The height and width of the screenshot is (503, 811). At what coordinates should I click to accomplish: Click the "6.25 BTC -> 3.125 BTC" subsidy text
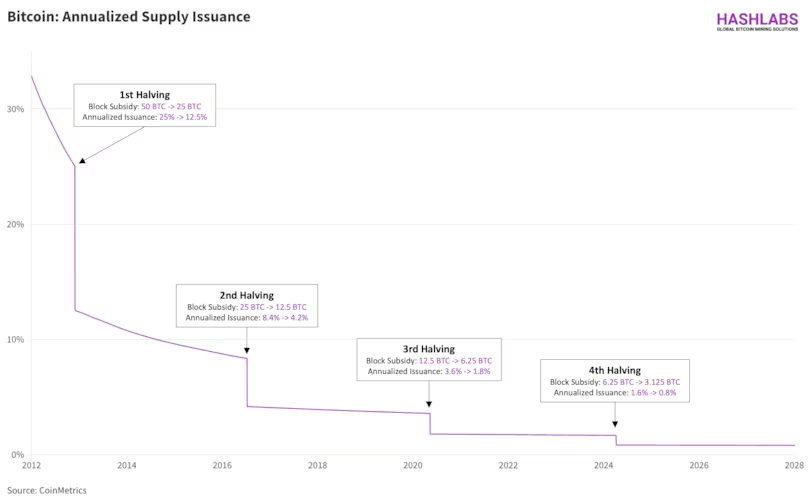click(642, 382)
